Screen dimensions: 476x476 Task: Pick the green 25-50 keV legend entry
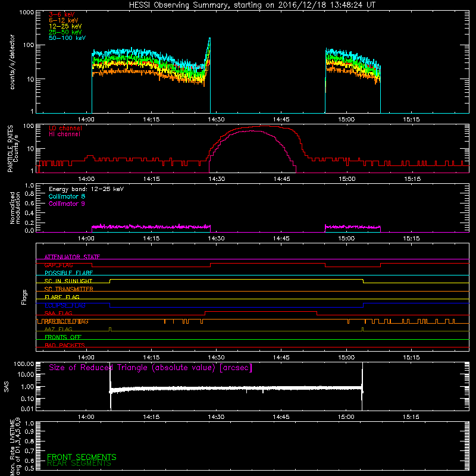(x=65, y=32)
